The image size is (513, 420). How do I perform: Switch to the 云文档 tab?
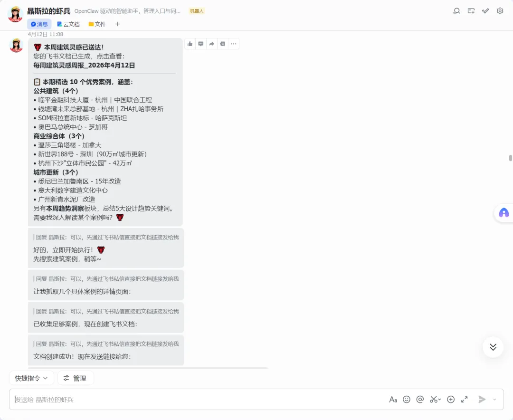tap(68, 24)
